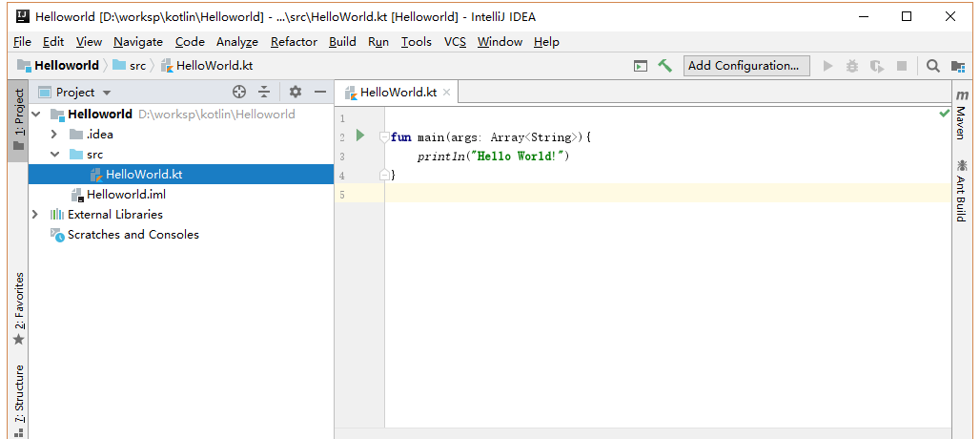Click the fold end marker on line 4

(384, 175)
